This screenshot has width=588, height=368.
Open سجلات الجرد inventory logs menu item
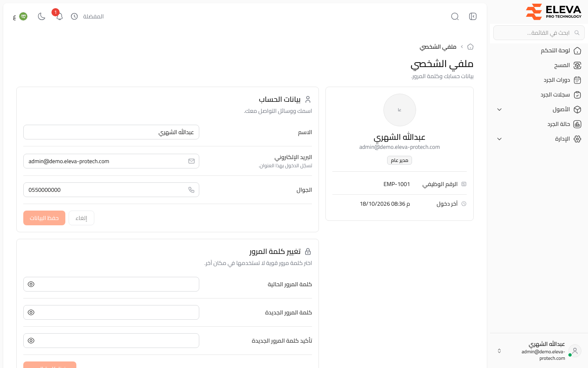pyautogui.click(x=539, y=95)
